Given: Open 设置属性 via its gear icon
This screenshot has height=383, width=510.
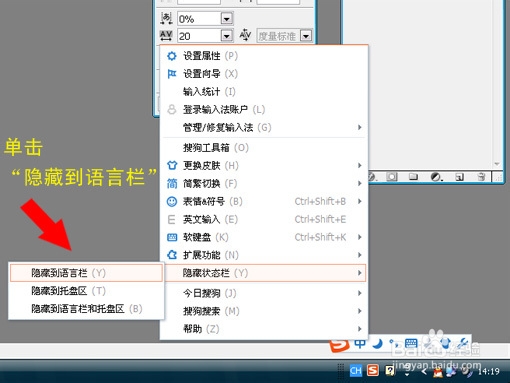Looking at the screenshot, I should [x=172, y=56].
